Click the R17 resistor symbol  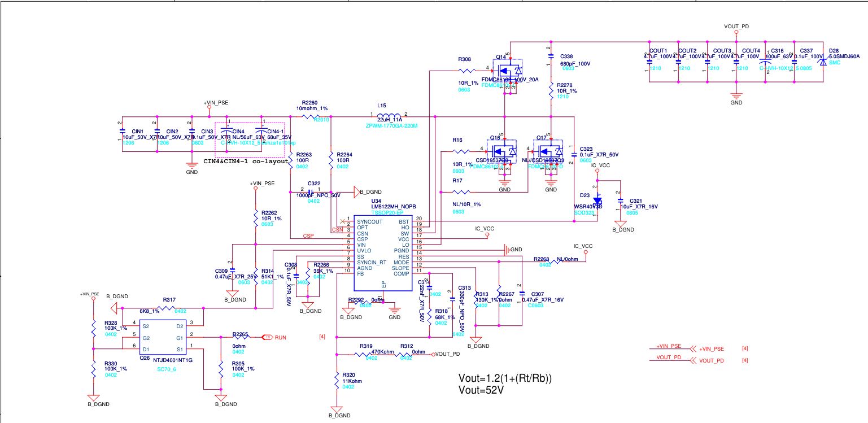pos(461,192)
